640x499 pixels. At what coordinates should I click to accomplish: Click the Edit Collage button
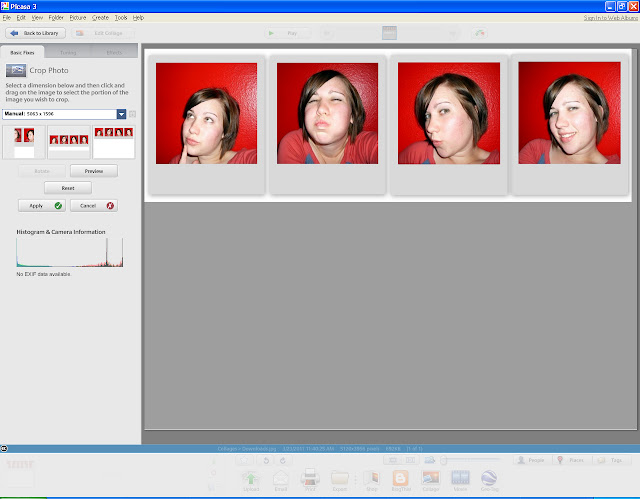point(102,33)
